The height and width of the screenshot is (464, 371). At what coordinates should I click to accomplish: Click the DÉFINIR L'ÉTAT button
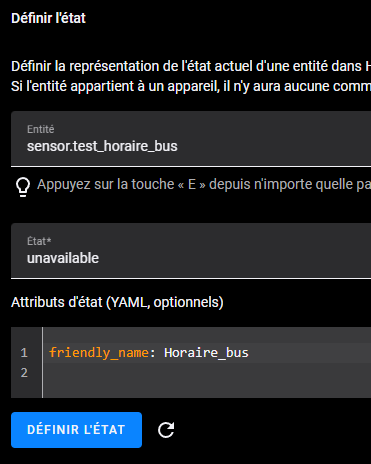[76, 430]
